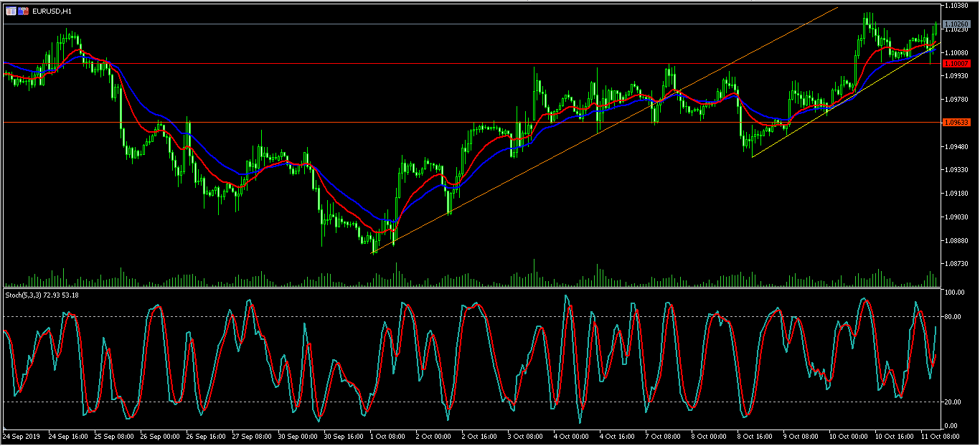This screenshot has height=446, width=980.
Task: Click the blue-red book icon in chart corner
Action: [24, 11]
